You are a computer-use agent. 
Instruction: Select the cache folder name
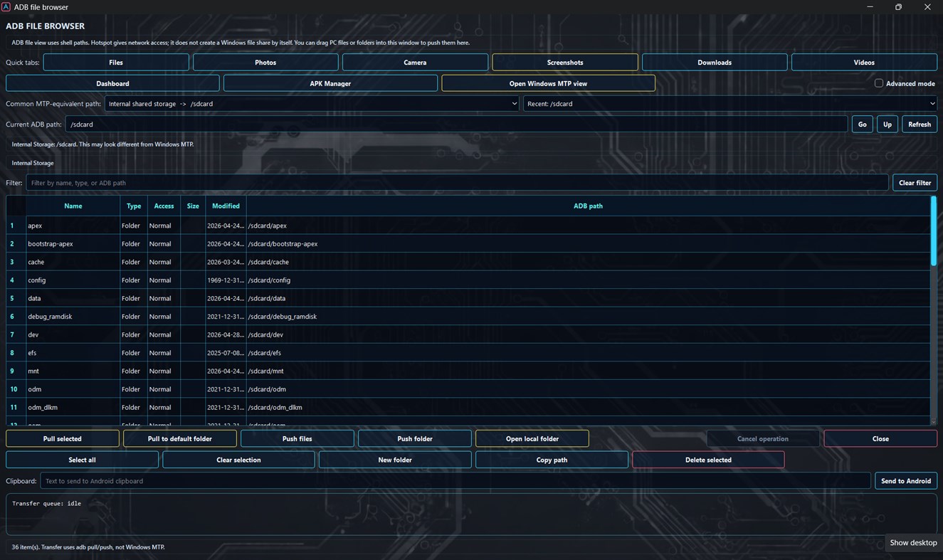click(x=36, y=262)
